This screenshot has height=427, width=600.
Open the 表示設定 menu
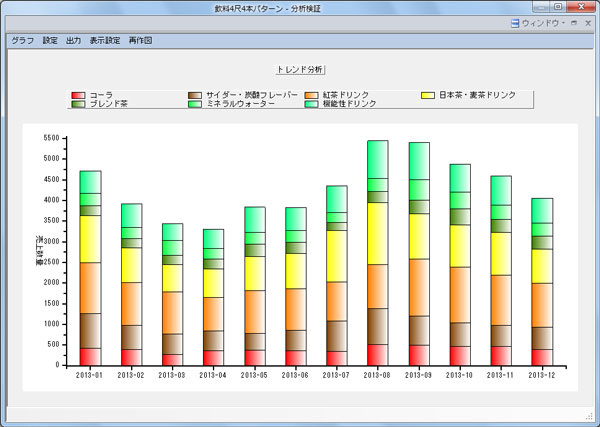click(105, 41)
